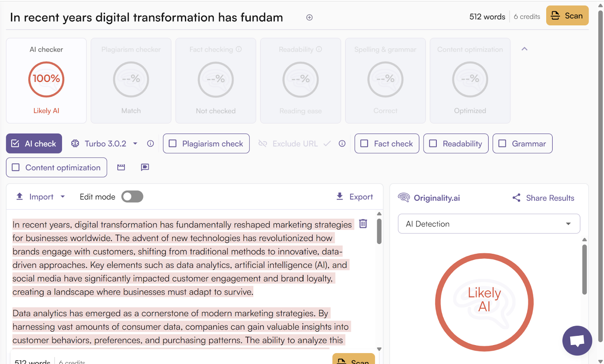Image resolution: width=604 pixels, height=364 pixels.
Task: Click the 100% AI score circle
Action: 46,79
